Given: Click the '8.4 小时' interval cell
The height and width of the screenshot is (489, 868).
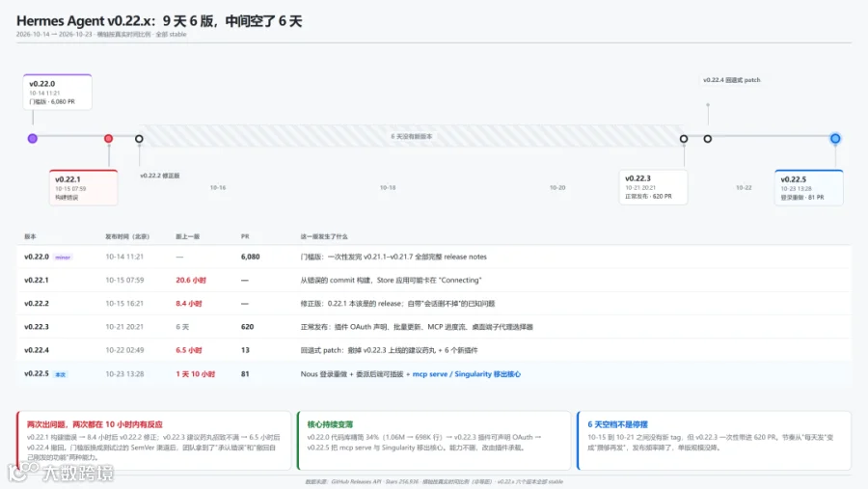Looking at the screenshot, I should point(189,304).
